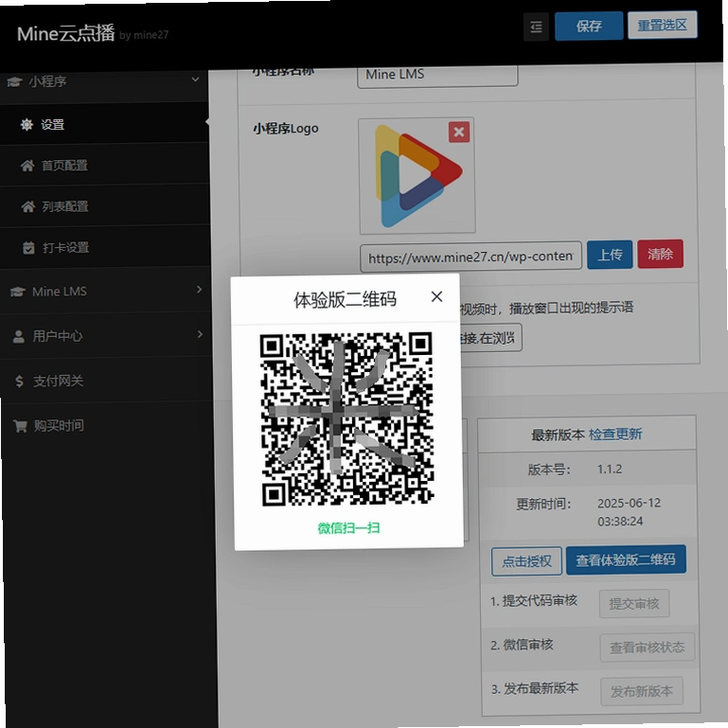This screenshot has width=728, height=728.
Task: Click the graduation cap icon beside 小程序
Action: 14,82
